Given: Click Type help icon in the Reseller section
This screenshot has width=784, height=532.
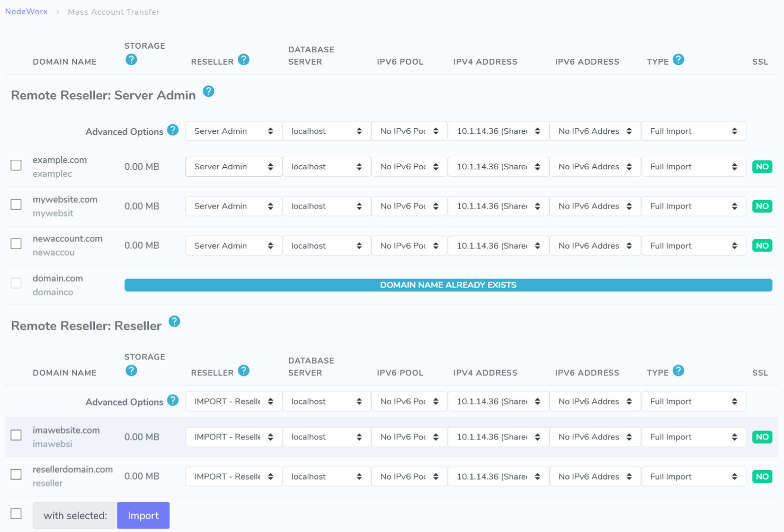Looking at the screenshot, I should pos(679,370).
